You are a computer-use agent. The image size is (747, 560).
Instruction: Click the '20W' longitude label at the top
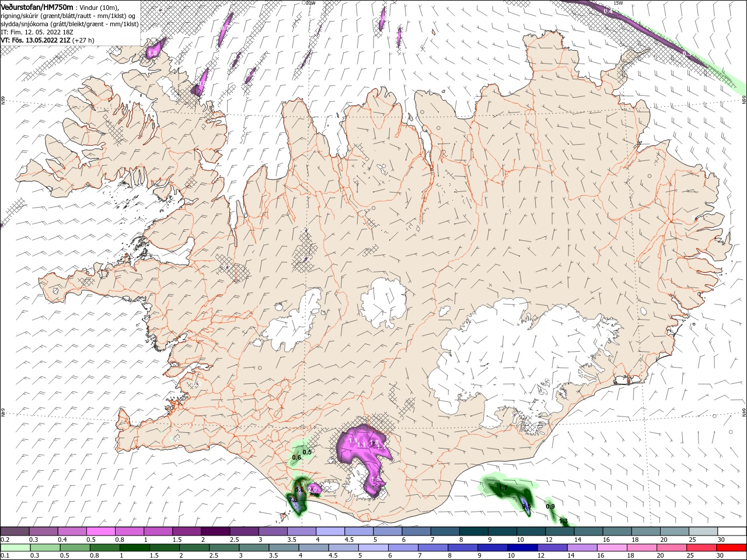310,3
